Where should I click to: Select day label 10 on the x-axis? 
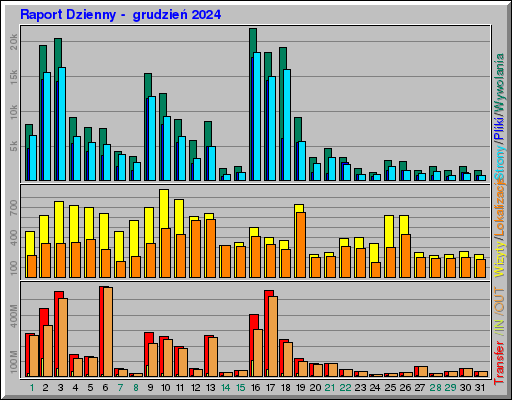point(165,388)
